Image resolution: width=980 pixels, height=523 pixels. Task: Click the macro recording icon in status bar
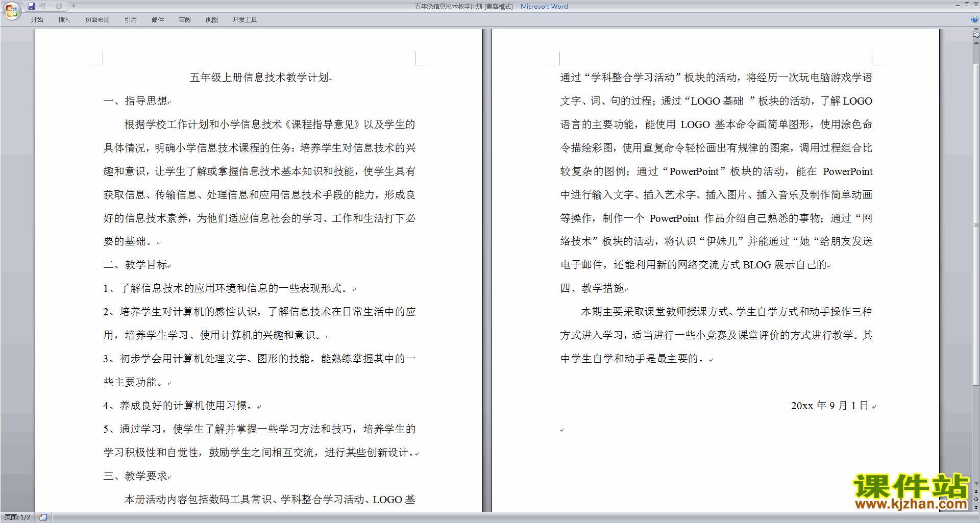point(43,517)
